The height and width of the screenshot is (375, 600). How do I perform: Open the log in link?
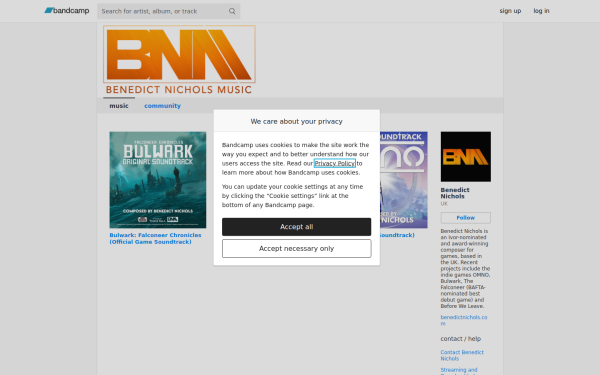[x=541, y=11]
